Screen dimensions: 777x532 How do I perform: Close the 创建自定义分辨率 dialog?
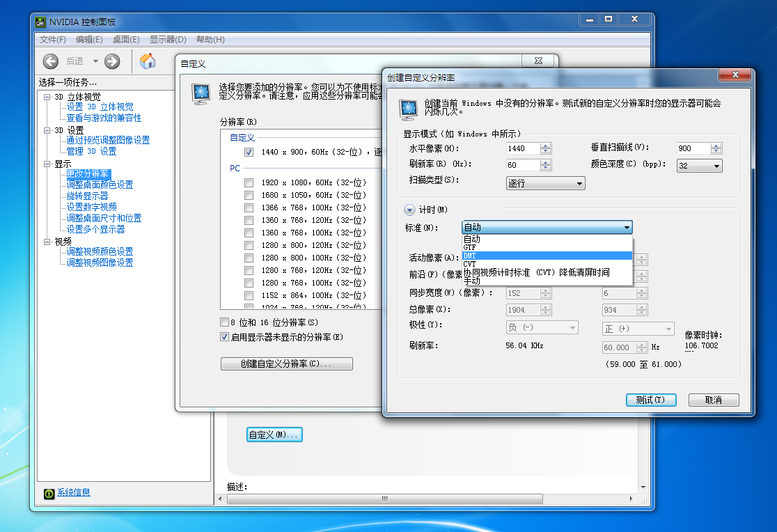[735, 75]
